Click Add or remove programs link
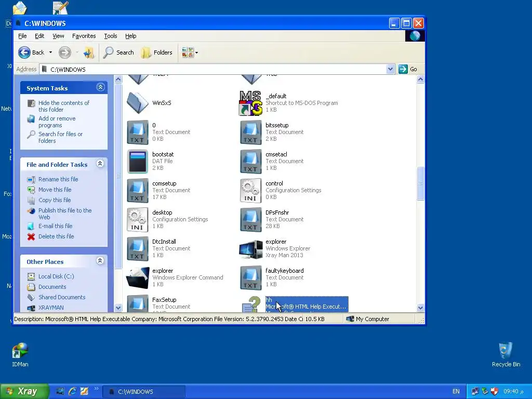Viewport: 532px width, 399px height. click(57, 122)
